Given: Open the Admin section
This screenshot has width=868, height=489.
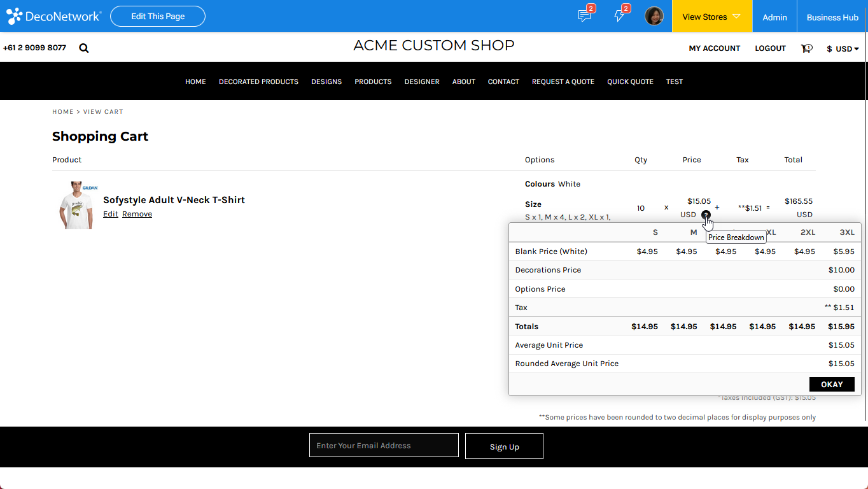Looking at the screenshot, I should pyautogui.click(x=774, y=17).
